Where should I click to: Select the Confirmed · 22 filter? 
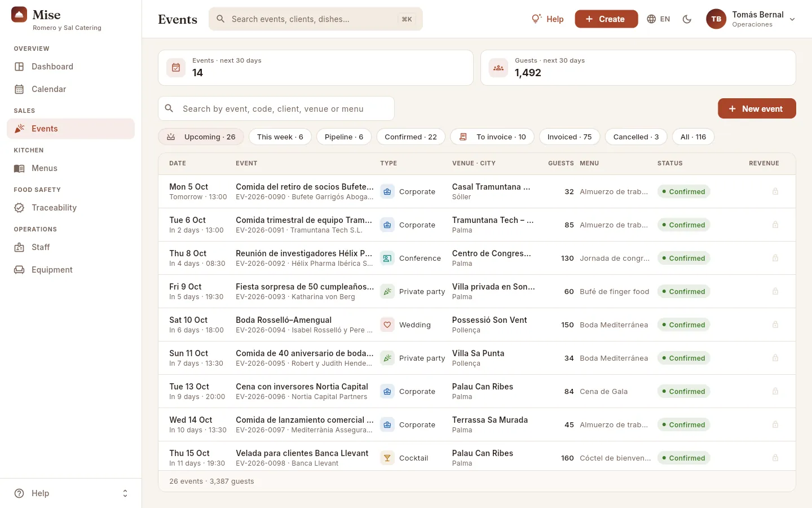(411, 137)
